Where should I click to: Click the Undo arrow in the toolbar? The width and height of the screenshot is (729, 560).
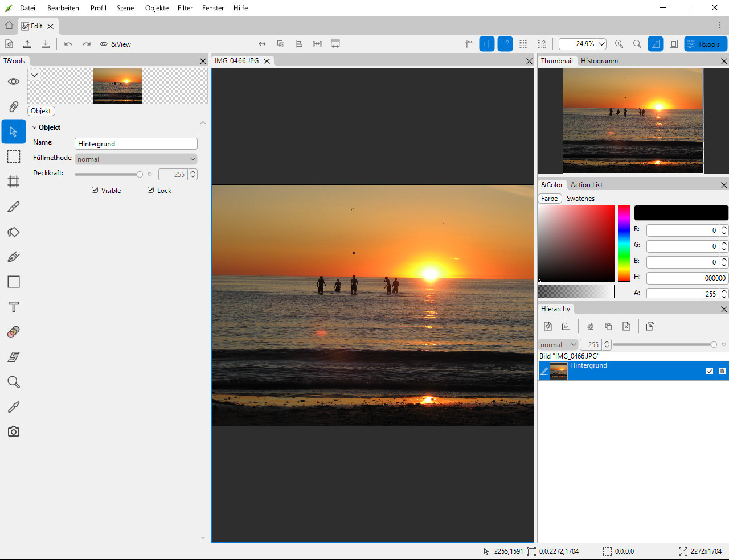pos(68,44)
